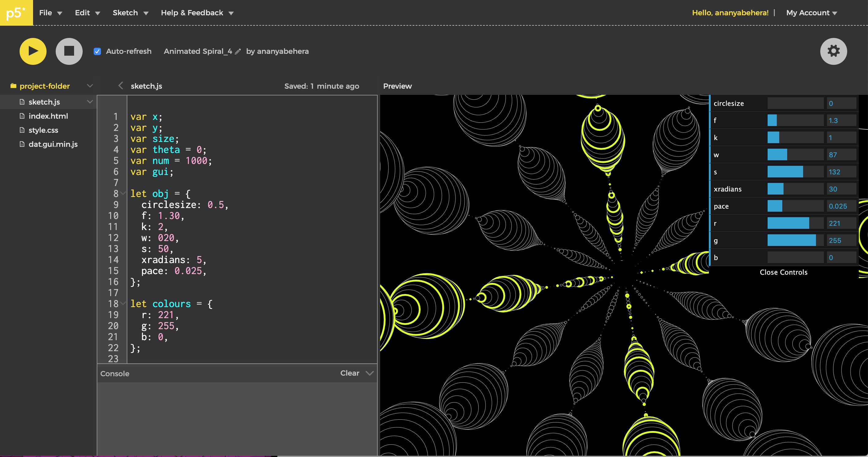
Task: Collapse the Console panel chevron
Action: (370, 373)
